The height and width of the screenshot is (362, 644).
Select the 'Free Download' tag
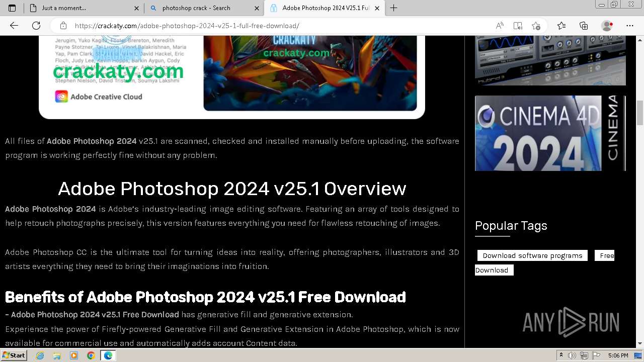click(544, 262)
